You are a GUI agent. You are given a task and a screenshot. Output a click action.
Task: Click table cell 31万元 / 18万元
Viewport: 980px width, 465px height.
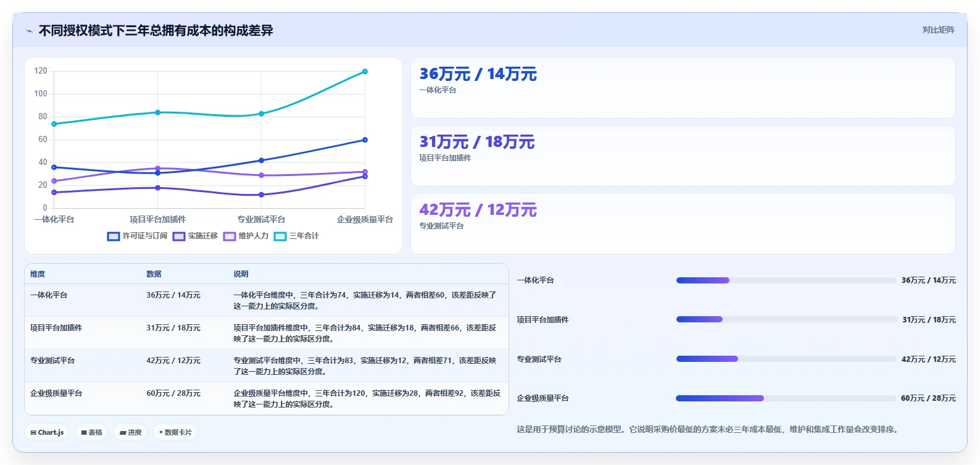(x=173, y=328)
